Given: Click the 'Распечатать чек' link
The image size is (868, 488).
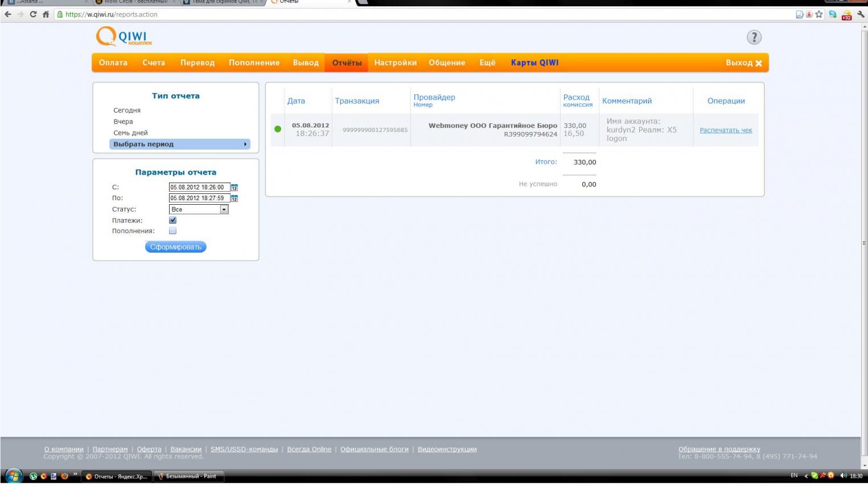Looking at the screenshot, I should (726, 130).
